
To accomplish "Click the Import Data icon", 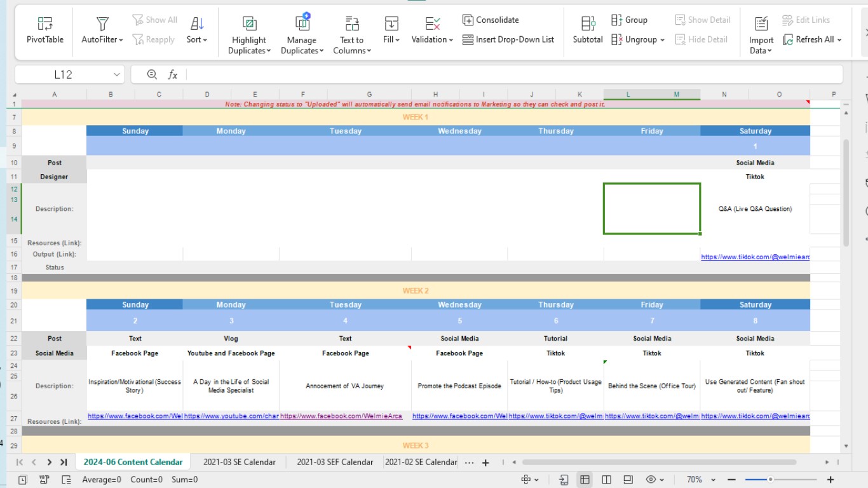I will tap(761, 24).
